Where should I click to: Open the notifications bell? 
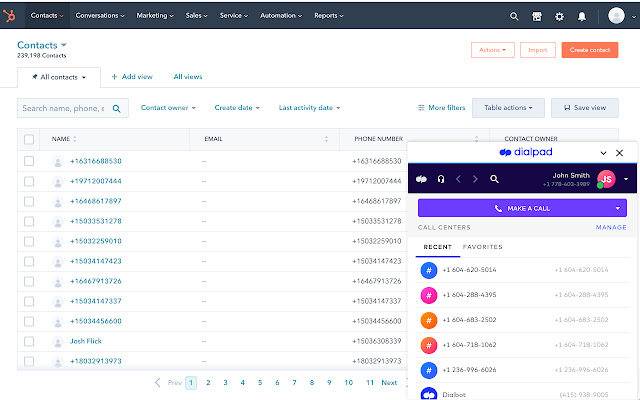581,16
